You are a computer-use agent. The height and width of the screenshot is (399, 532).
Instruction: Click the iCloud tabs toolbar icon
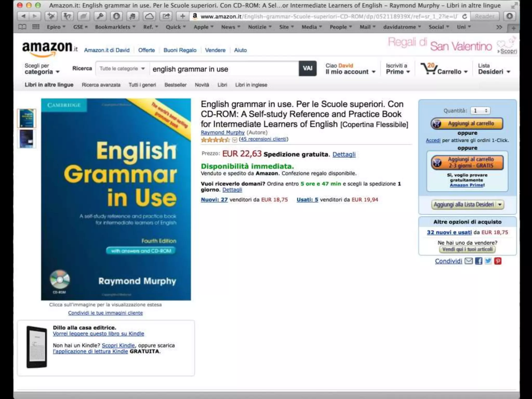click(x=149, y=16)
